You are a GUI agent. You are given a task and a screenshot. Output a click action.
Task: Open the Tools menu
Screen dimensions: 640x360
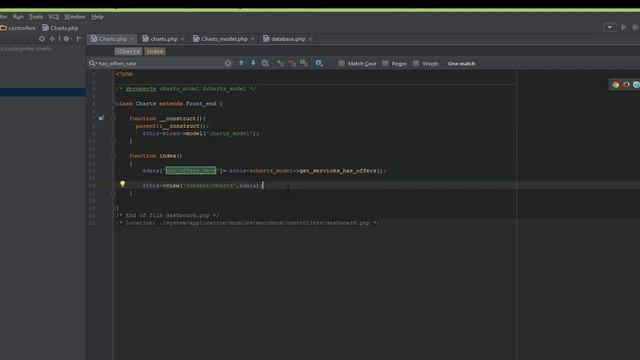(36, 17)
